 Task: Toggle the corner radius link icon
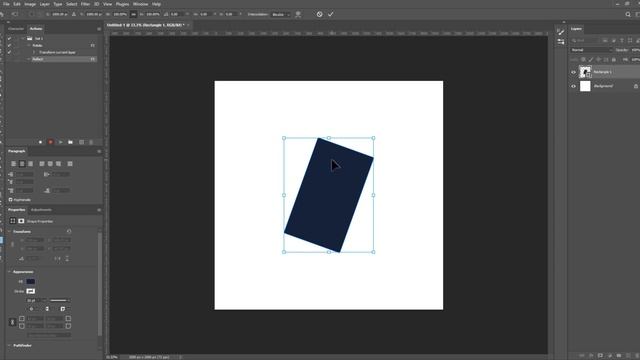click(12, 322)
